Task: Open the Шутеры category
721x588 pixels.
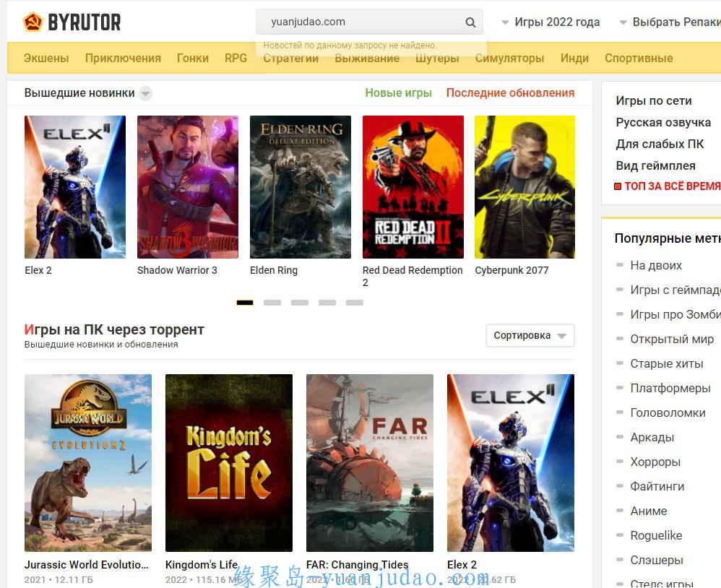Action: pyautogui.click(x=437, y=59)
